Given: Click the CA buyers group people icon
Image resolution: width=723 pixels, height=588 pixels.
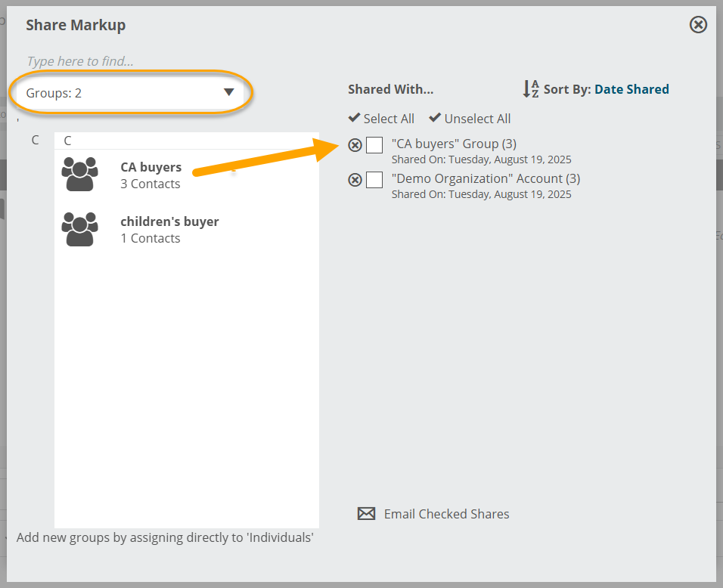Looking at the screenshot, I should coord(79,174).
